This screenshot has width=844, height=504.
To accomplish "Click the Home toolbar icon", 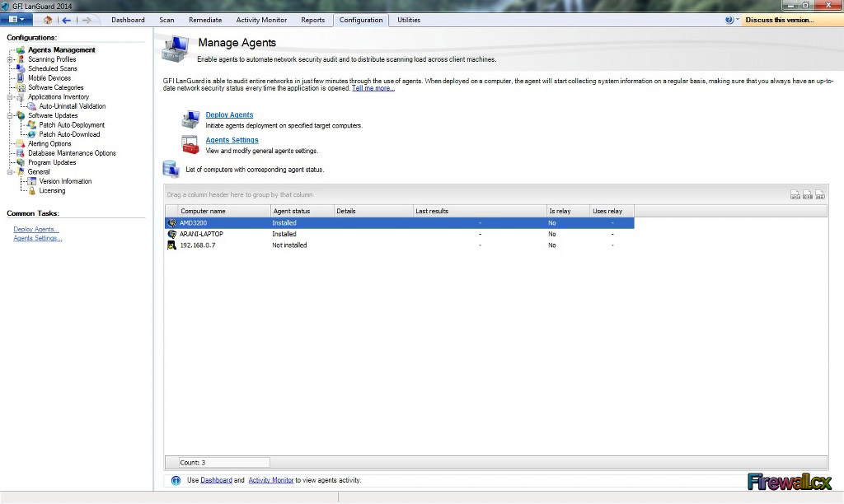I will click(47, 20).
